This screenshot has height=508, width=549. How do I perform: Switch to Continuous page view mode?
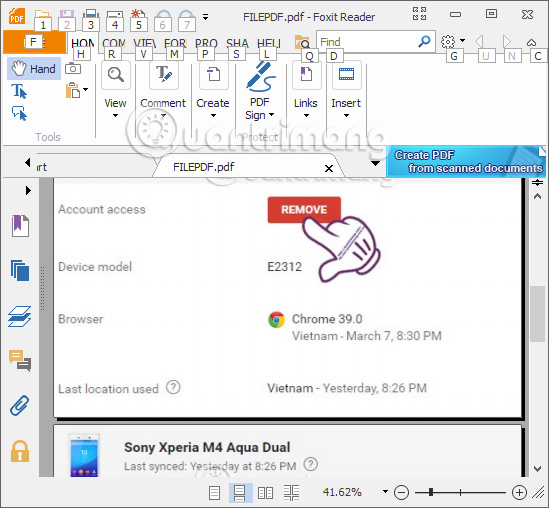tap(240, 493)
